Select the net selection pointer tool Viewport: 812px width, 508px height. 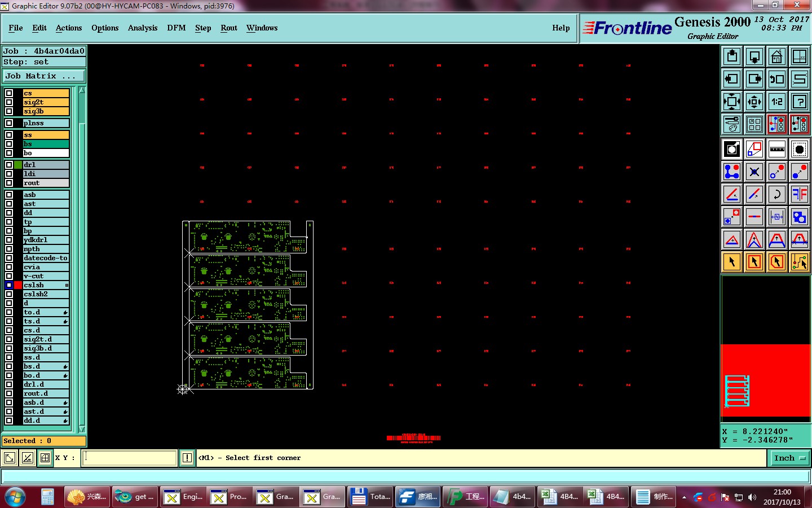pos(800,262)
